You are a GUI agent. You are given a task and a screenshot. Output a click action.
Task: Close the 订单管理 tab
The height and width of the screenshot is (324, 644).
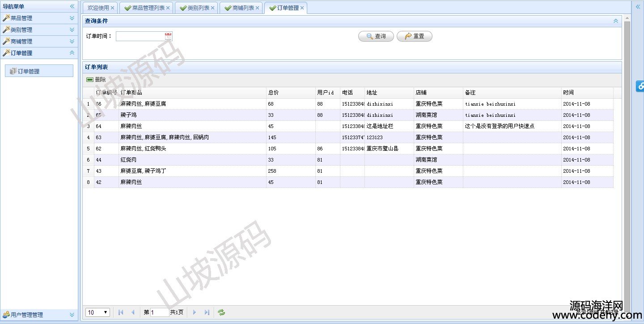click(302, 8)
